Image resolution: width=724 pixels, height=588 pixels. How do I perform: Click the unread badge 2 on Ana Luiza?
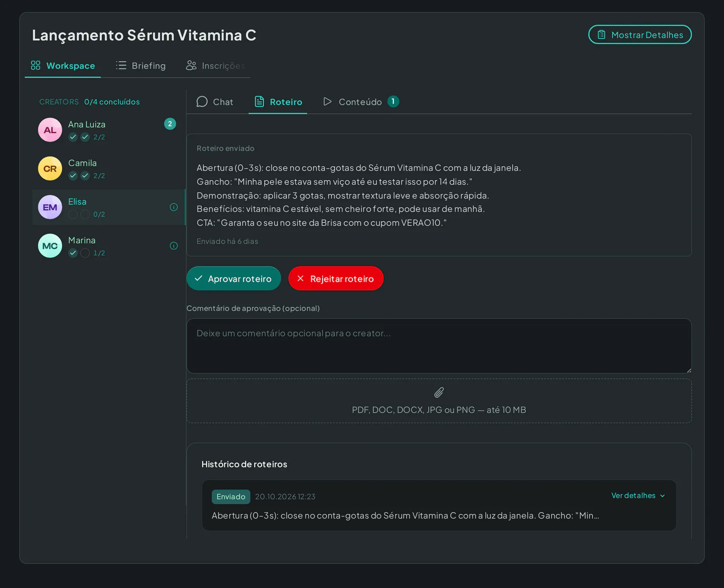tap(170, 124)
